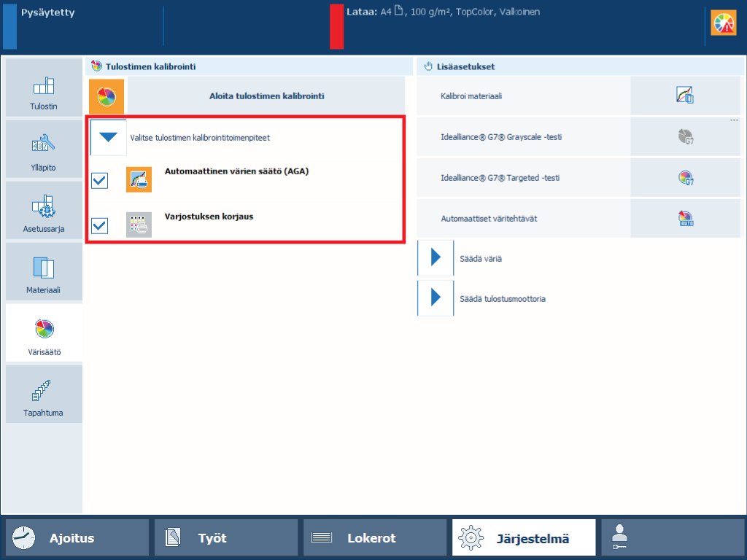The image size is (747, 560).
Task: Go to the Ajoitus schedule view
Action: click(x=77, y=538)
